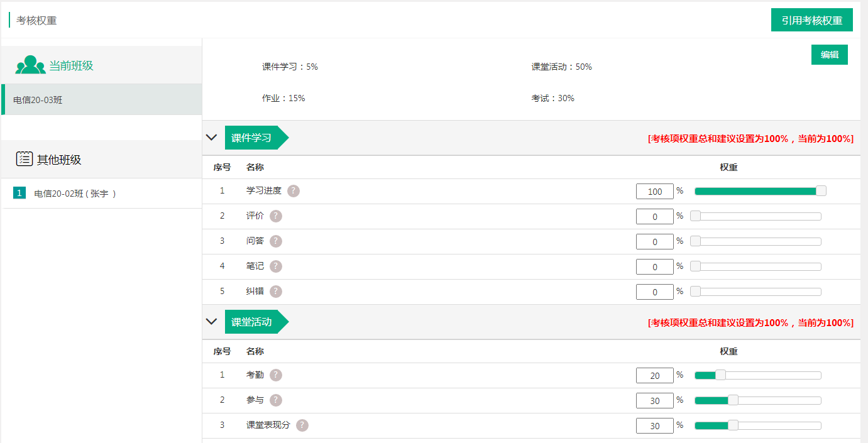The width and height of the screenshot is (868, 443).
Task: Click help icon beside 参与
Action: coord(276,400)
